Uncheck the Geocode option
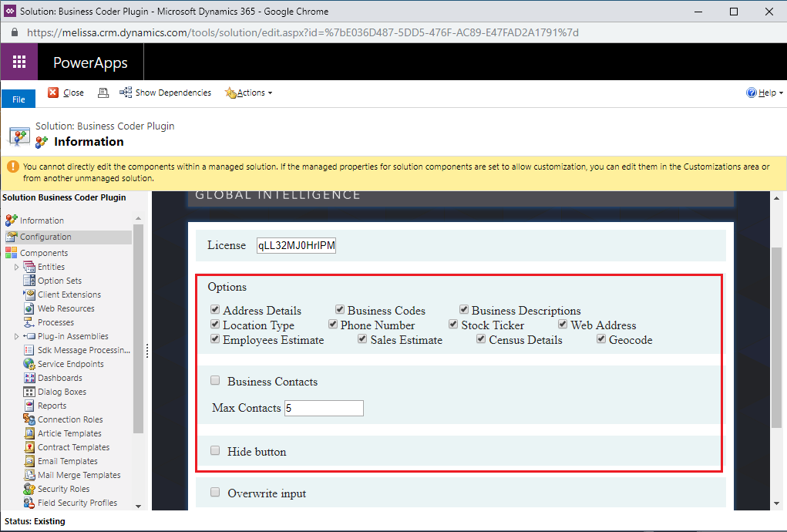Screen dimensions: 787x532 click(601, 339)
